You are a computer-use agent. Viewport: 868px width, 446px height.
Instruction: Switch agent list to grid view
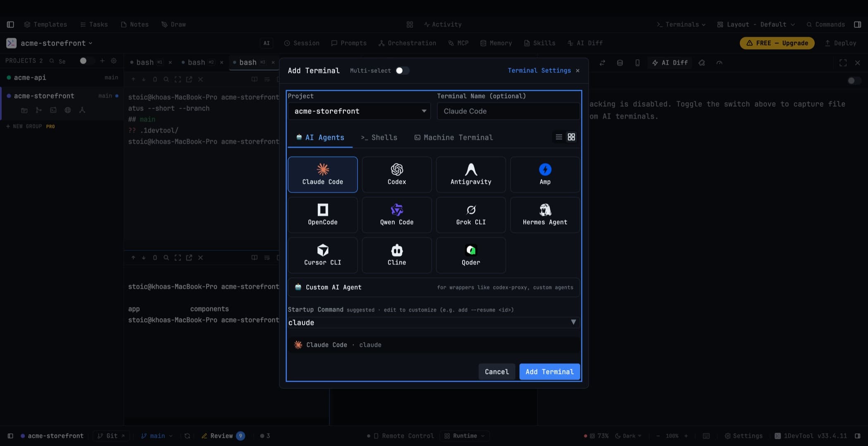[571, 137]
